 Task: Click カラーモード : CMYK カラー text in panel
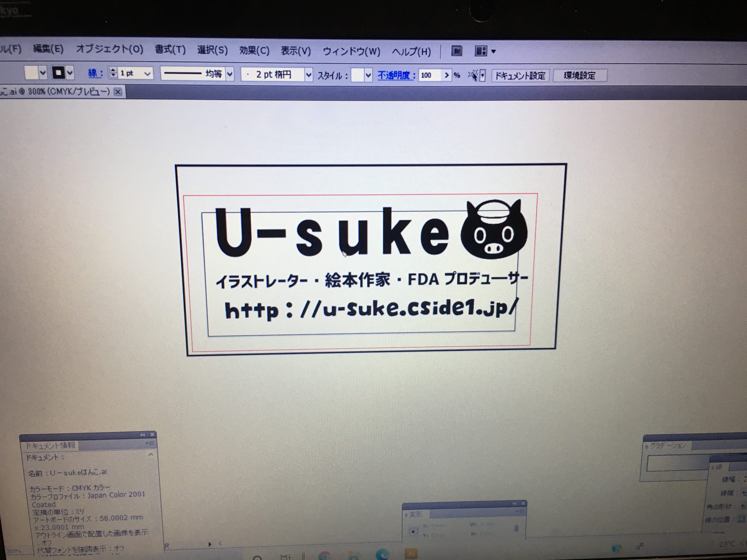click(x=69, y=488)
